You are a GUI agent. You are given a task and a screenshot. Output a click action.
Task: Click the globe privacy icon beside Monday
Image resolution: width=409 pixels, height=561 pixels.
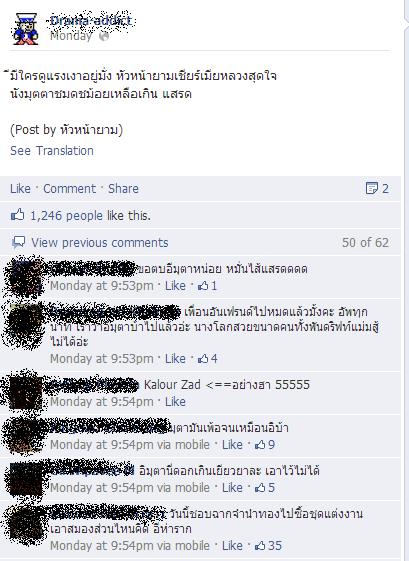tap(104, 36)
